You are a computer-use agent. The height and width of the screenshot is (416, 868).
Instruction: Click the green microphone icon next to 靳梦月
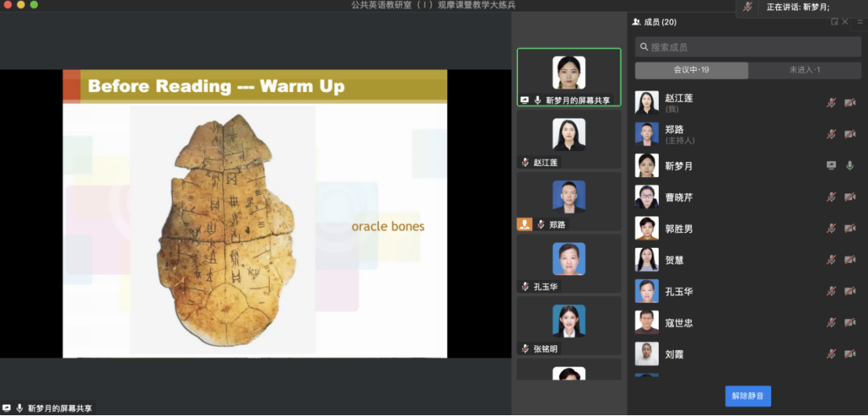click(x=850, y=166)
